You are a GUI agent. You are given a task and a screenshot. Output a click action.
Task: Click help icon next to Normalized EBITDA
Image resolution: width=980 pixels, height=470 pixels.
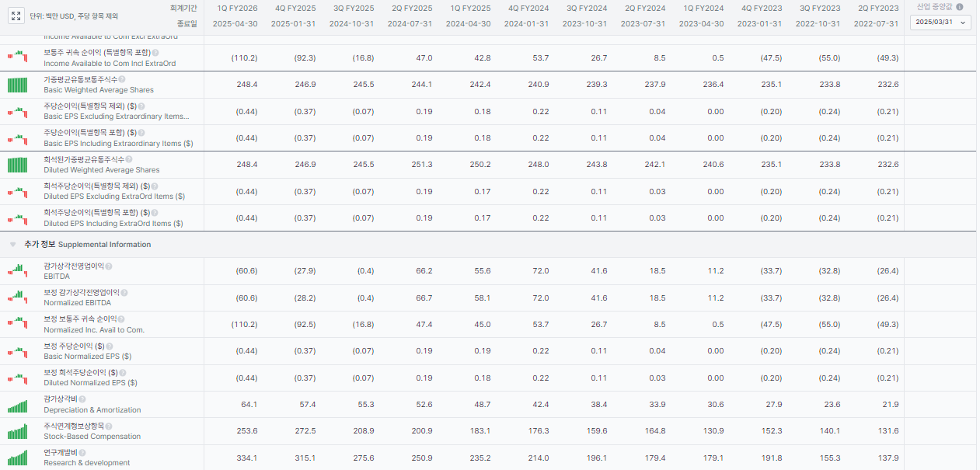coord(124,293)
